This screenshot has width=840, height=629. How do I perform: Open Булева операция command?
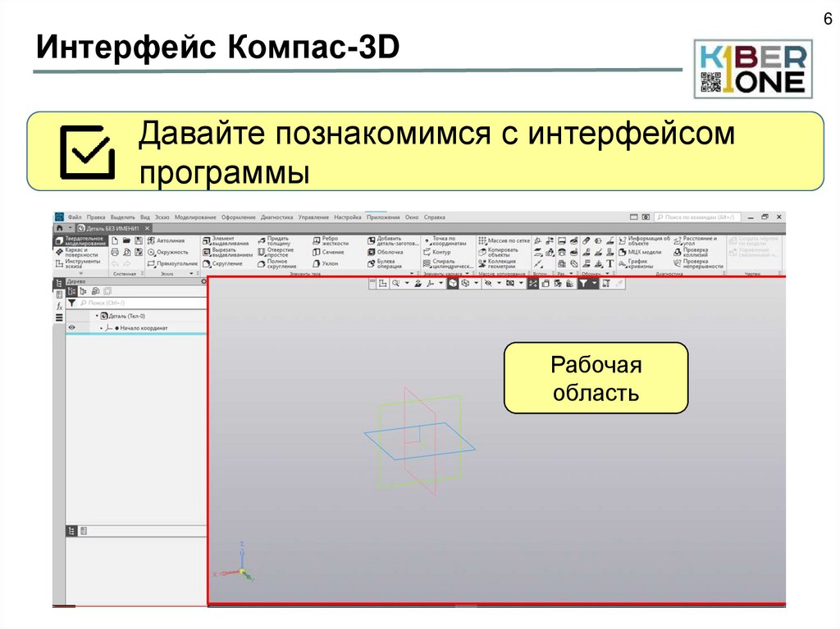pyautogui.click(x=385, y=263)
